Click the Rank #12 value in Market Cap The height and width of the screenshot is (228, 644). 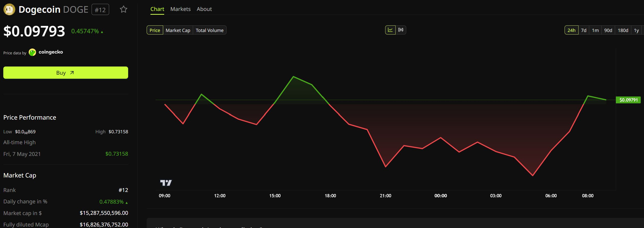click(x=123, y=190)
